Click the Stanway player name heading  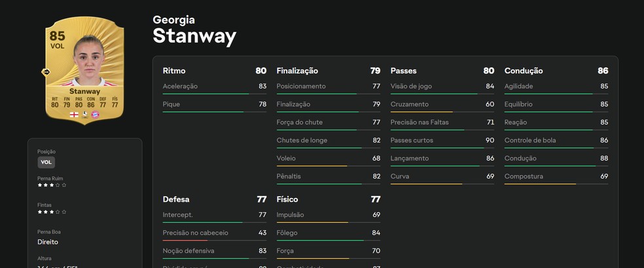click(194, 37)
